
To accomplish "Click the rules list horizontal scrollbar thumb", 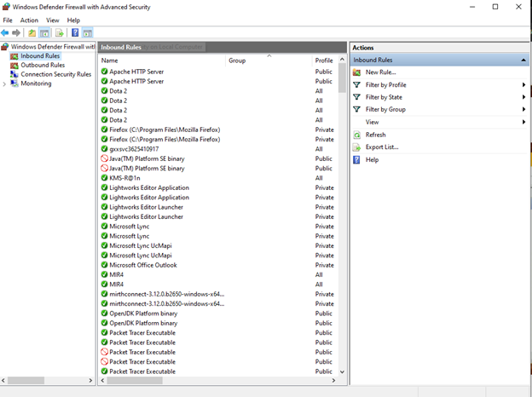I will click(135, 381).
